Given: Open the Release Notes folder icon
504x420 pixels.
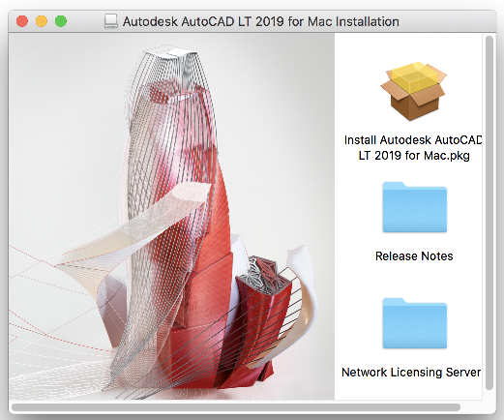Looking at the screenshot, I should (x=415, y=207).
